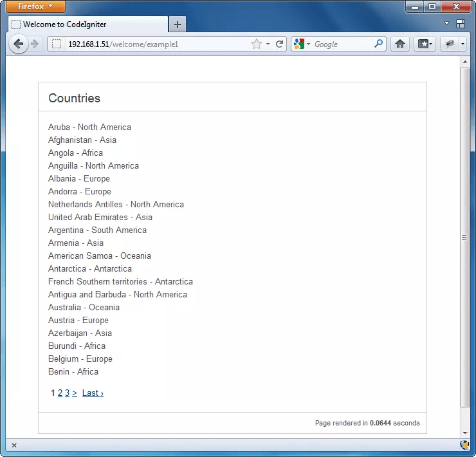Expand the add-on toolbar button dropdown arrow
Screen dimensions: 476x457
462,44
